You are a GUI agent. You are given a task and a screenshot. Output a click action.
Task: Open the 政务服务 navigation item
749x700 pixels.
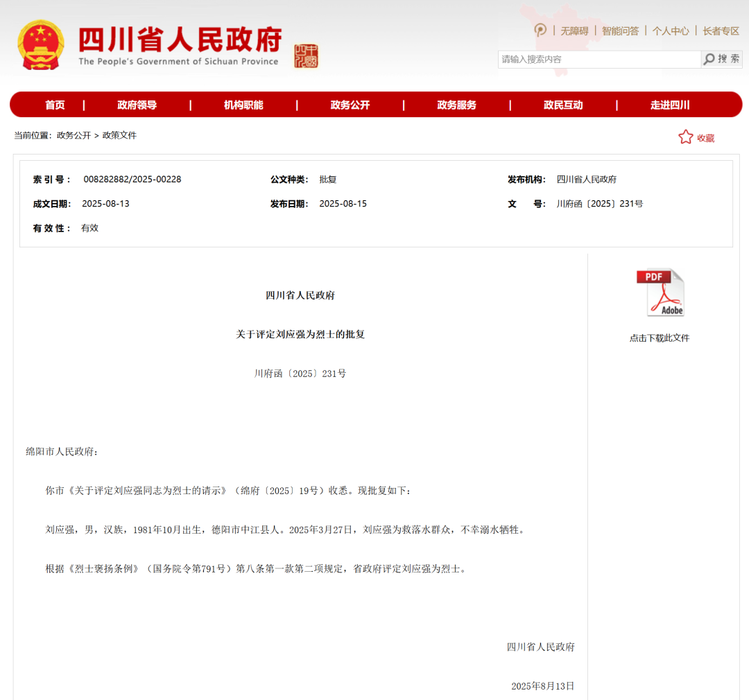point(456,105)
